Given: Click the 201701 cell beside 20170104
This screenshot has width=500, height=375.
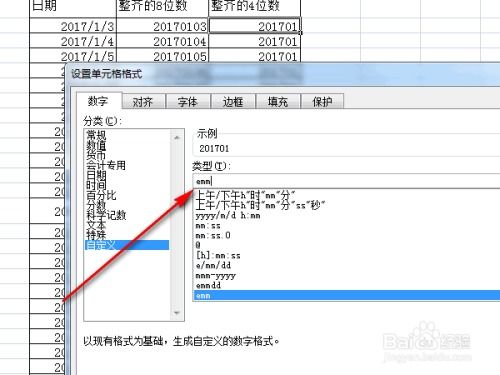Looking at the screenshot, I should coord(255,41).
